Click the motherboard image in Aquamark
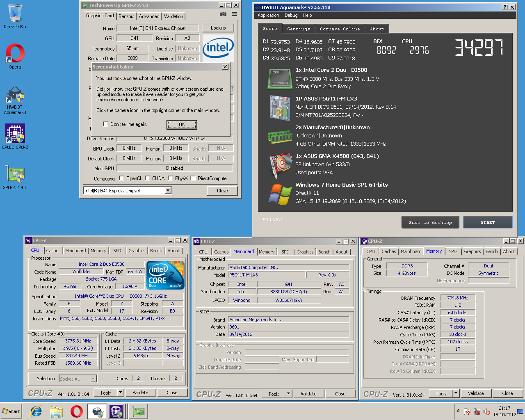 coord(280,108)
